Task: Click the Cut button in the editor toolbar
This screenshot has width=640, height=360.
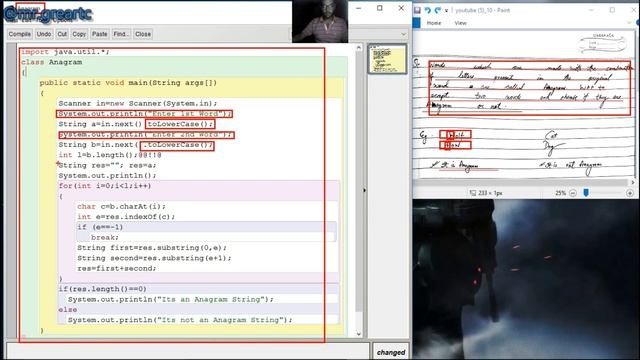Action: click(x=62, y=34)
